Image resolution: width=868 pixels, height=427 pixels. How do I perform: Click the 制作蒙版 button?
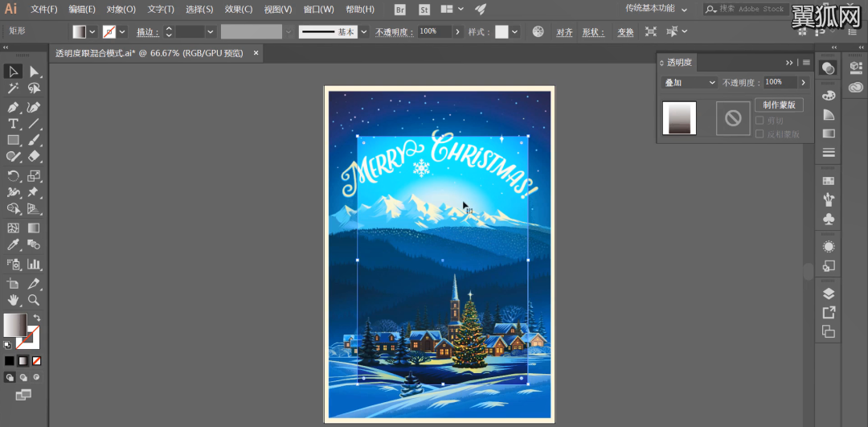(779, 105)
